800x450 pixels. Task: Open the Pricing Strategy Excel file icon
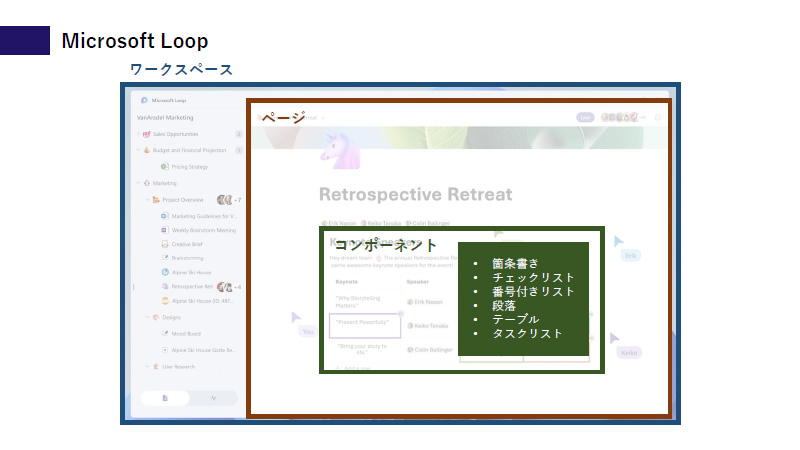(x=165, y=166)
